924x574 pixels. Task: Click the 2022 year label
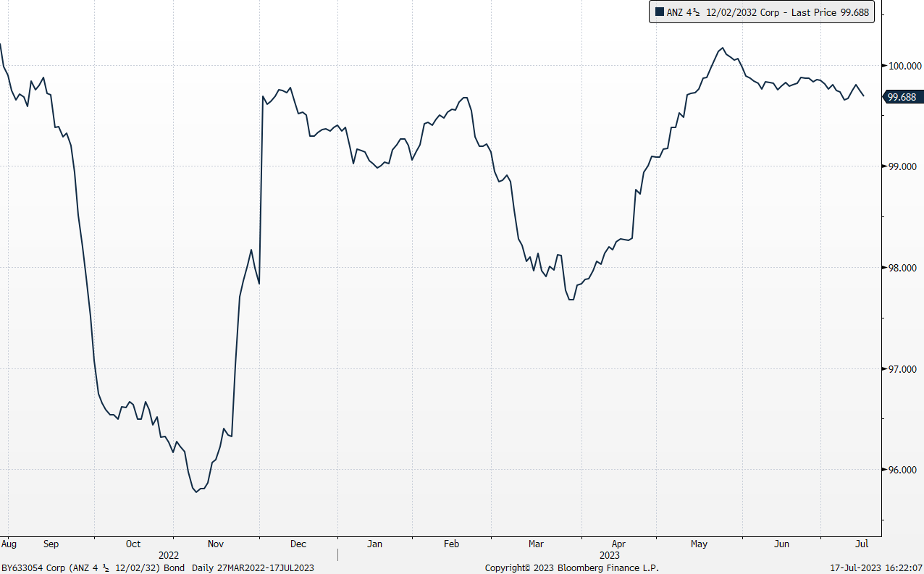pyautogui.click(x=169, y=555)
